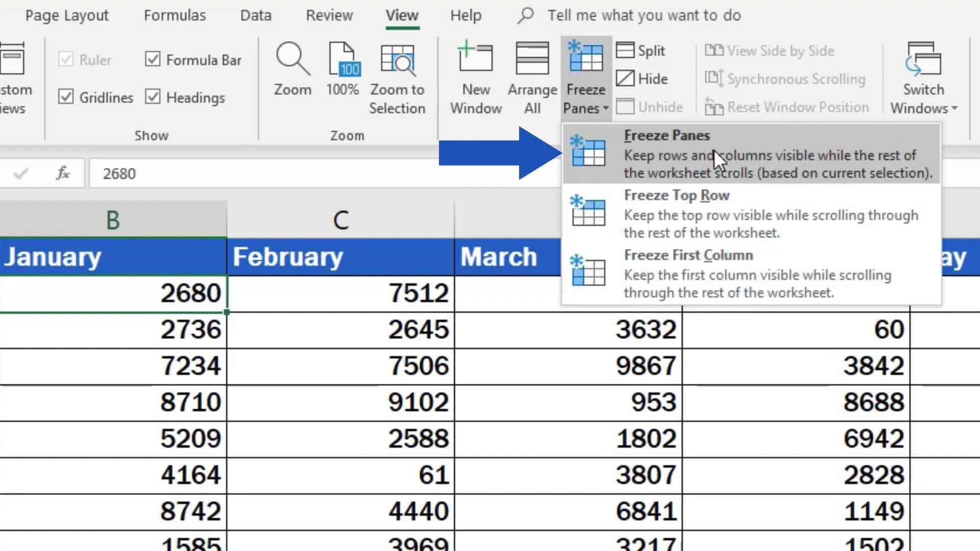Uncheck the Headings checkbox
The width and height of the screenshot is (980, 551).
tap(153, 97)
